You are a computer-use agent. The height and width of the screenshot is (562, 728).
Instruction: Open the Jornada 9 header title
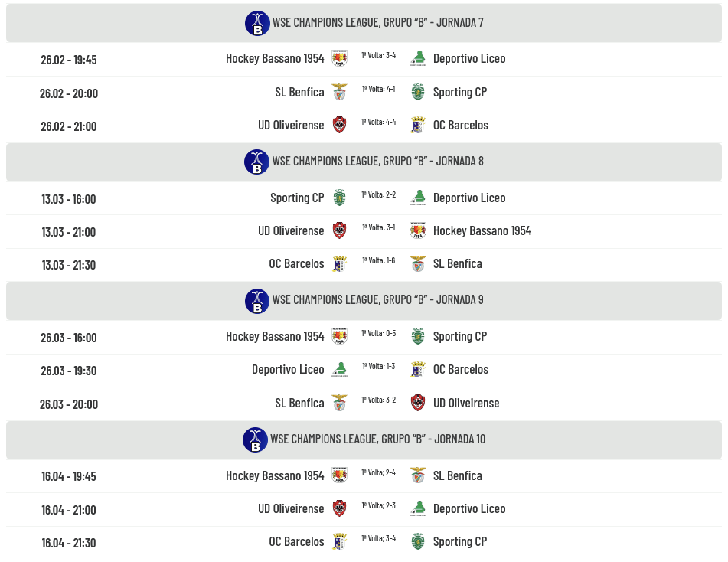[377, 300]
